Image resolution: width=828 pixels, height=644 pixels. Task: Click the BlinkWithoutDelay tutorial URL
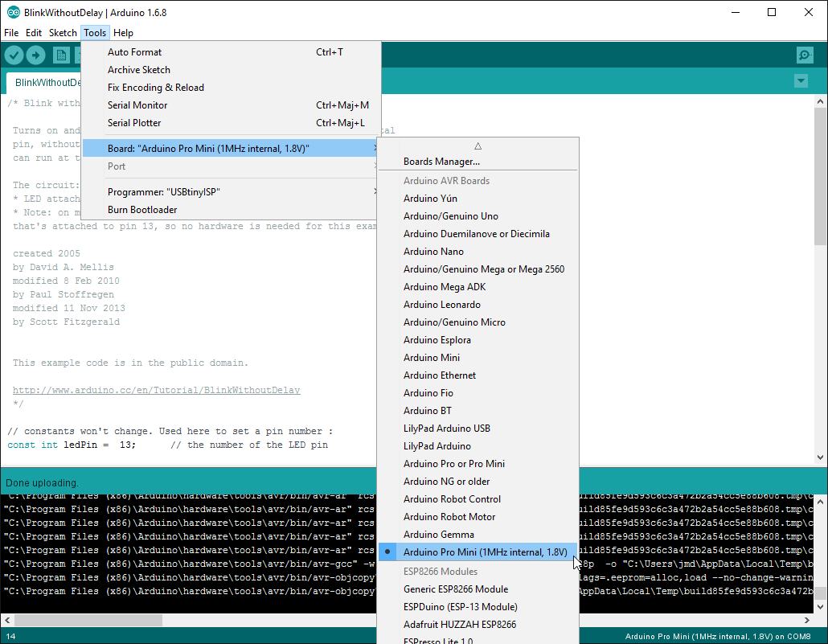coord(156,391)
